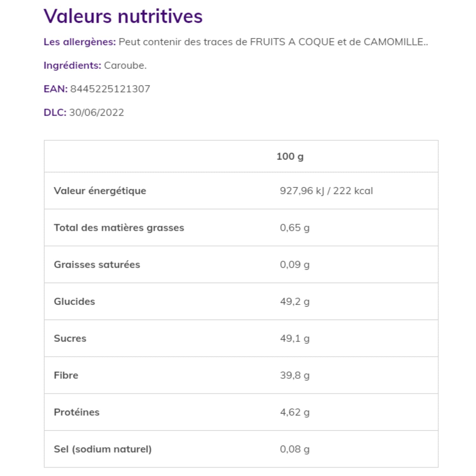Click the 100 g column header
Viewport: 476px width, 476px height.
tap(290, 156)
